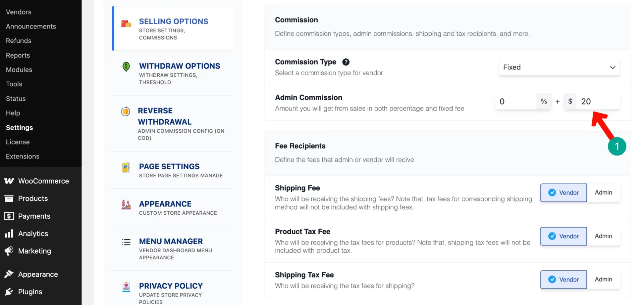
Task: Select Admin for Shipping Fee recipient
Action: point(603,192)
